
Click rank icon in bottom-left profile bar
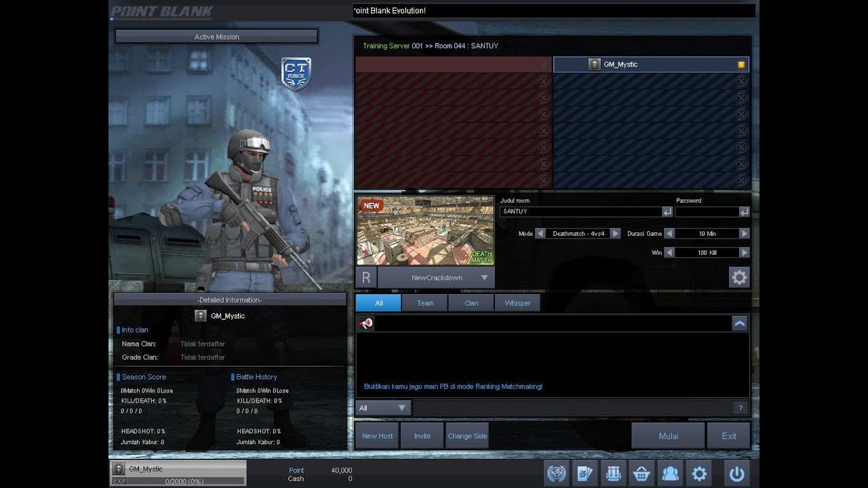click(119, 468)
